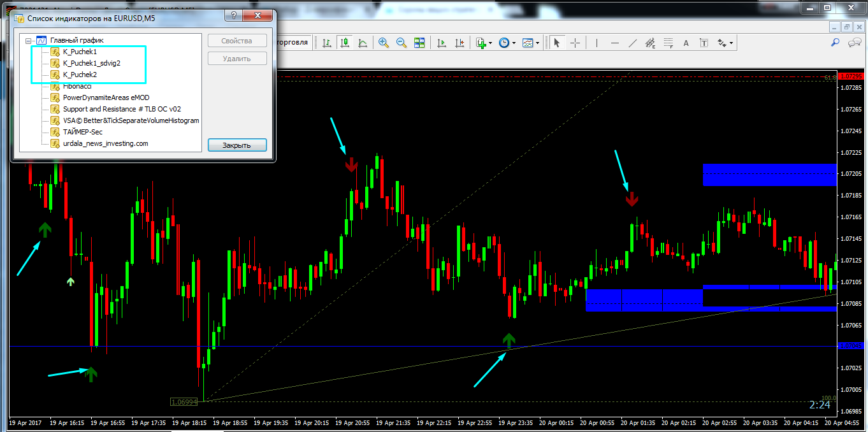Image resolution: width=868 pixels, height=432 pixels.
Task: Select K_Puchek1_sdvig2 in indicator list
Action: click(91, 63)
